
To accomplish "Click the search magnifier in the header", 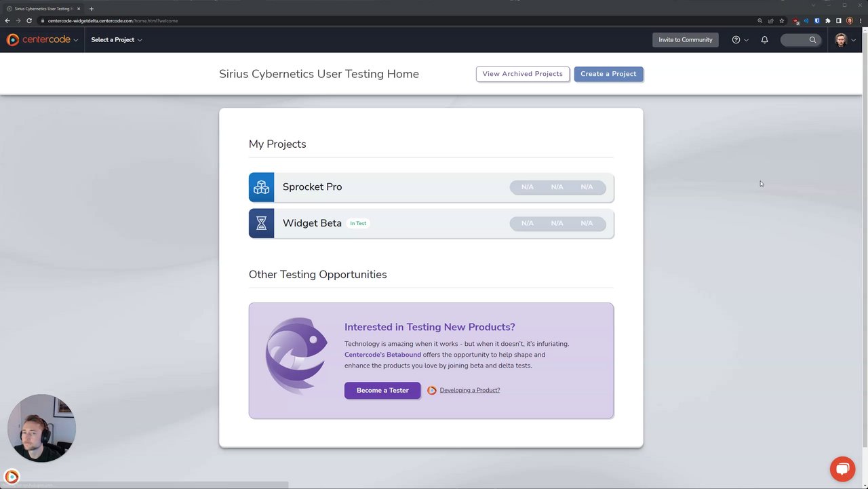I will click(812, 40).
